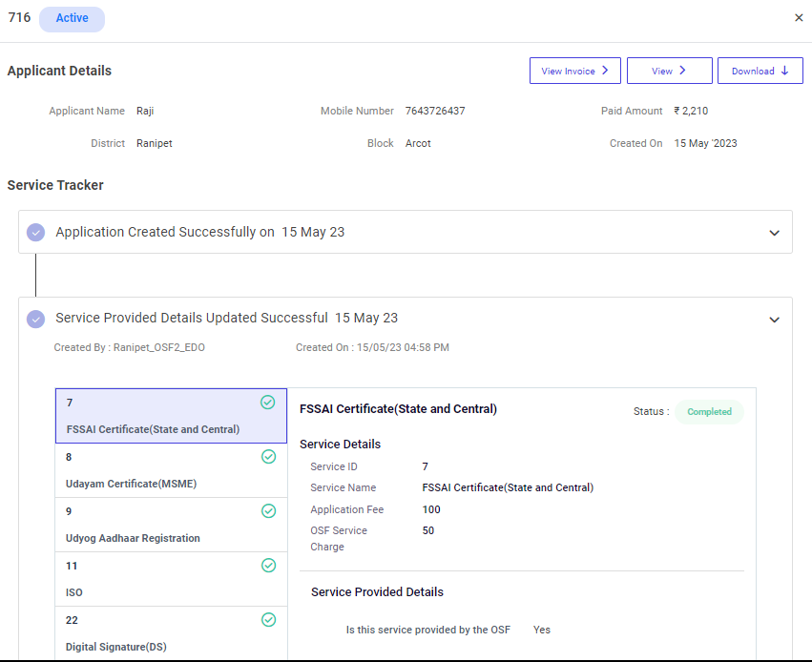Click the close X icon at top right

pyautogui.click(x=799, y=18)
